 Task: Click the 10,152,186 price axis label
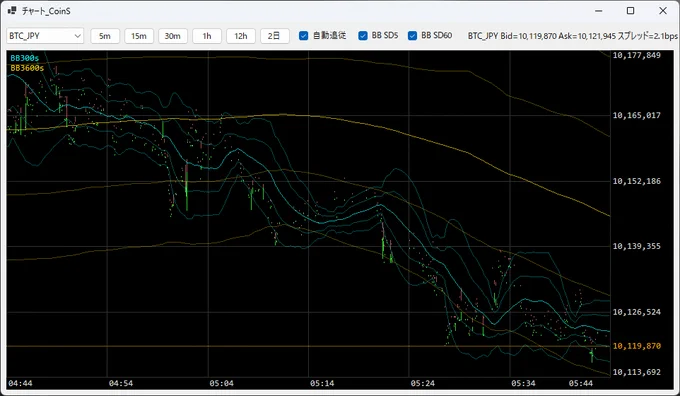tap(636, 181)
